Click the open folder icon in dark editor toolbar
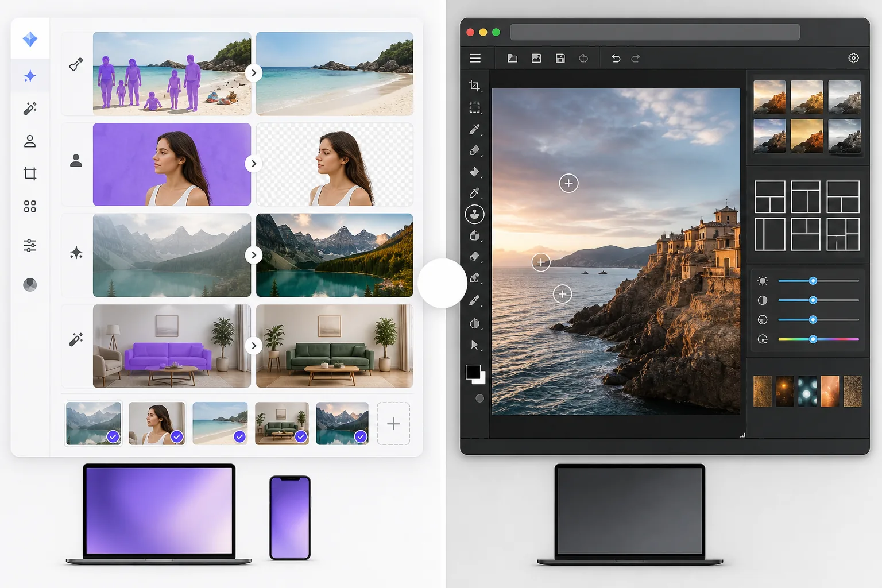Viewport: 882px width, 588px height. point(512,58)
